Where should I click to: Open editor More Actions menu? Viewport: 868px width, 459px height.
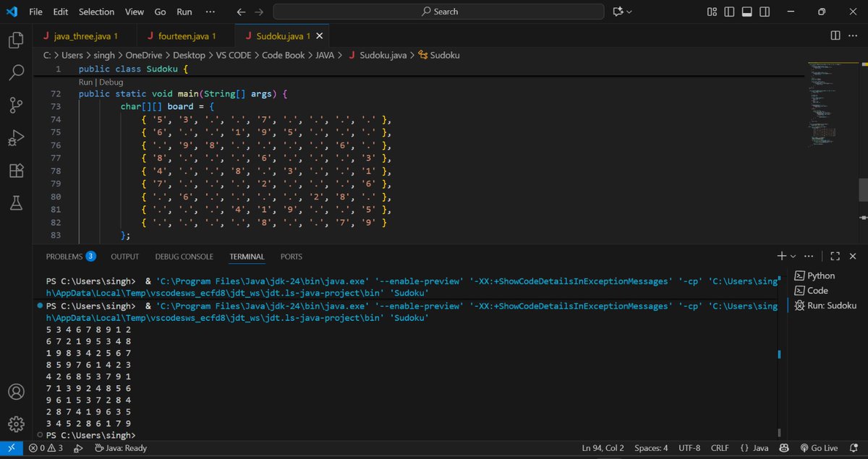pos(854,35)
